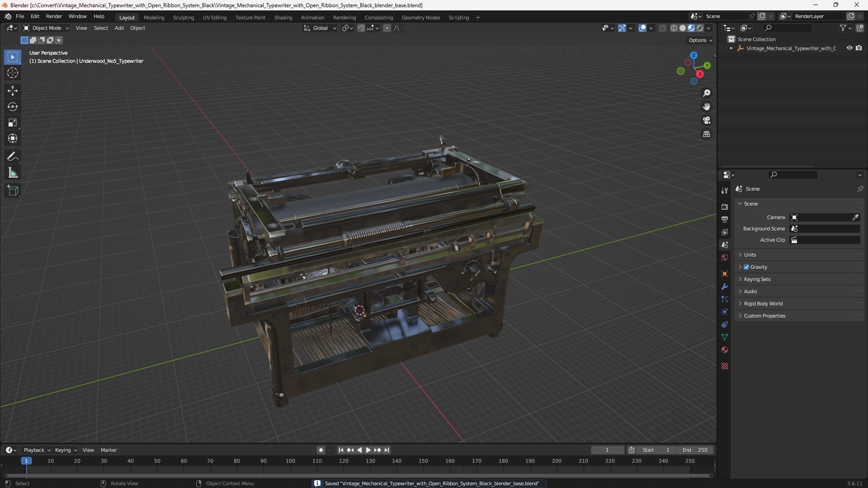Viewport: 868px width, 488px height.
Task: Activate the Rotate tool
Action: (13, 107)
